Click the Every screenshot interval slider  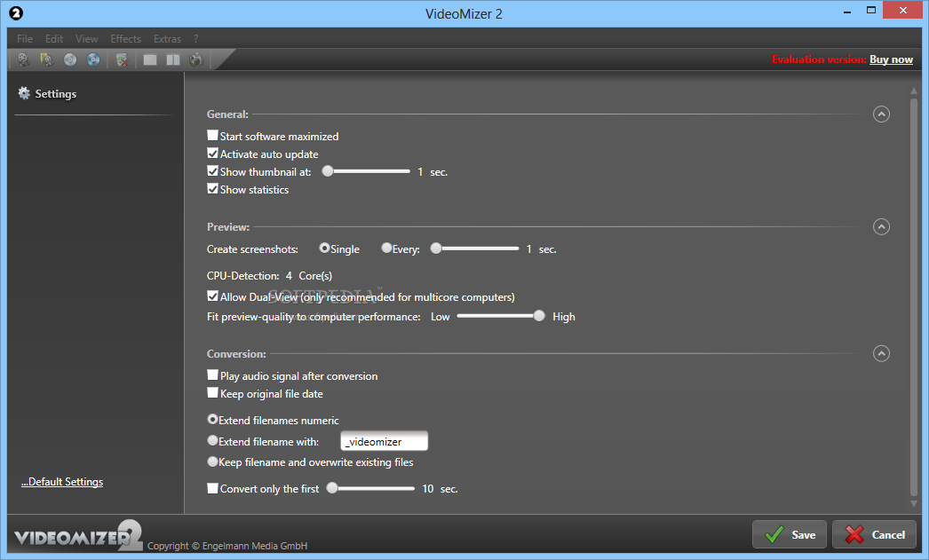click(x=474, y=248)
